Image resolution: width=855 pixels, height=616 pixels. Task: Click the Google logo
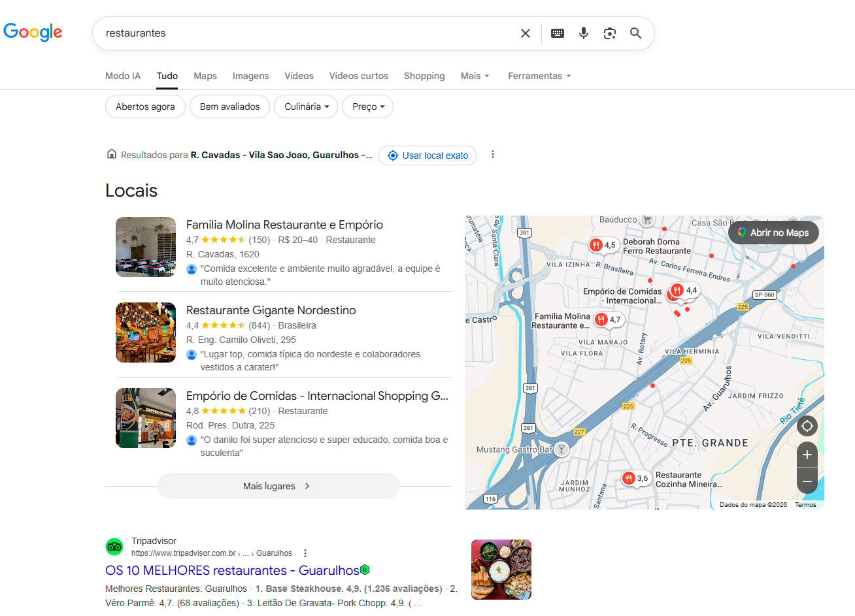(33, 32)
